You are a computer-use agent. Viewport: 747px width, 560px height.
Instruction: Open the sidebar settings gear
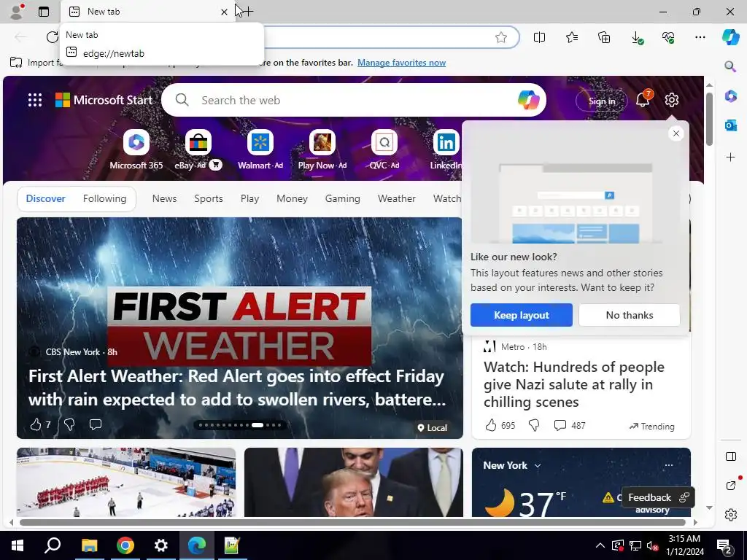731,515
